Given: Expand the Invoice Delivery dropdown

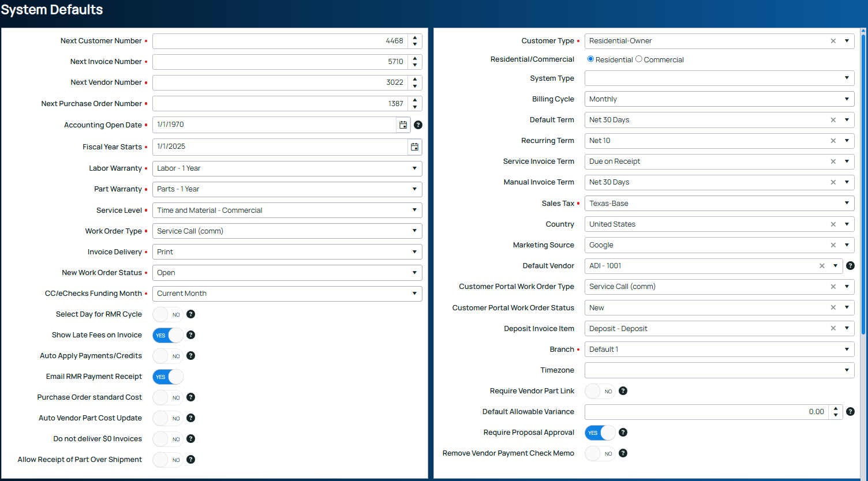Looking at the screenshot, I should [414, 252].
